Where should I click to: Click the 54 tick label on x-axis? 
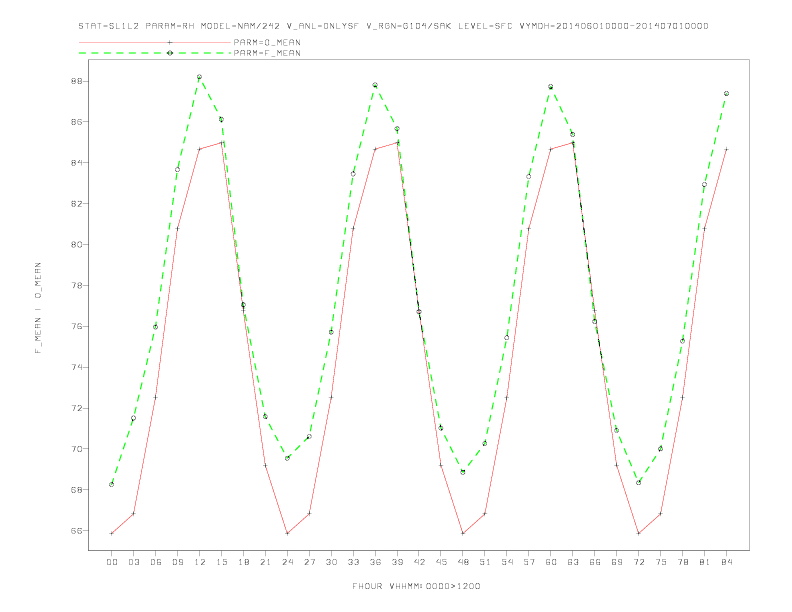click(x=507, y=562)
